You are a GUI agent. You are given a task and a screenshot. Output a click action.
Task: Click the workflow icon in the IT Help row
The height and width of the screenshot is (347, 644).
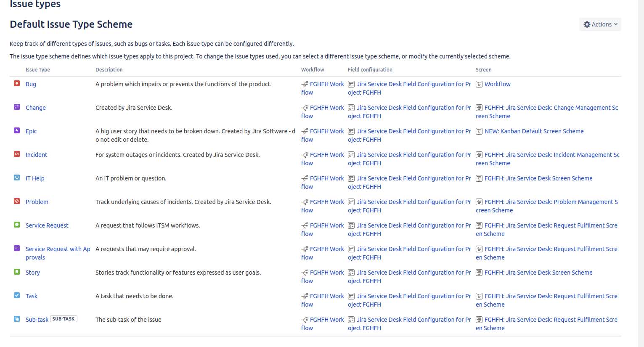click(x=305, y=178)
